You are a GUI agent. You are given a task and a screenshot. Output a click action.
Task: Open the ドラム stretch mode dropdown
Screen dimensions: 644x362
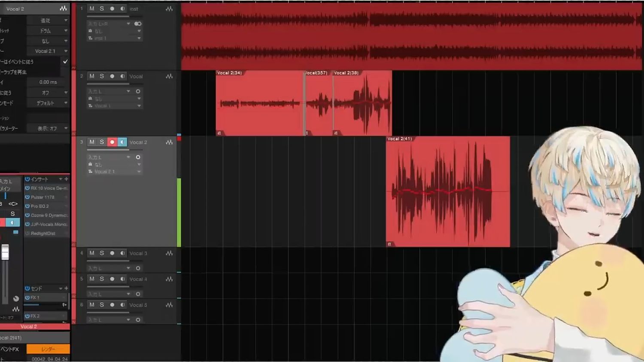point(48,31)
